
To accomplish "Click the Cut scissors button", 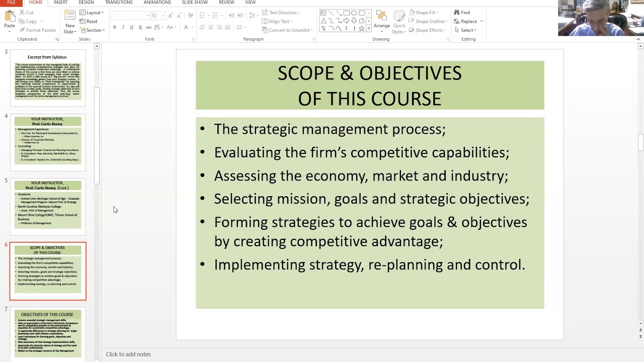I will coord(26,13).
